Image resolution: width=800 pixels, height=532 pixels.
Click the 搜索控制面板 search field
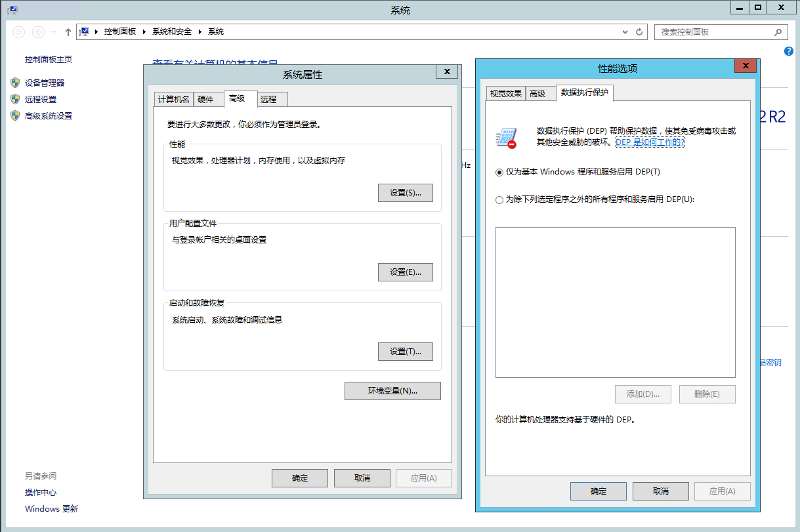point(712,31)
